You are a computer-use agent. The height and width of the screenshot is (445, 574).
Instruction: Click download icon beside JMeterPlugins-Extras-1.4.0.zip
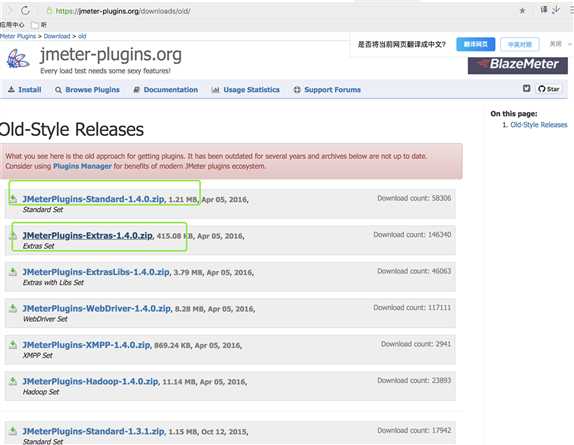[x=13, y=236]
